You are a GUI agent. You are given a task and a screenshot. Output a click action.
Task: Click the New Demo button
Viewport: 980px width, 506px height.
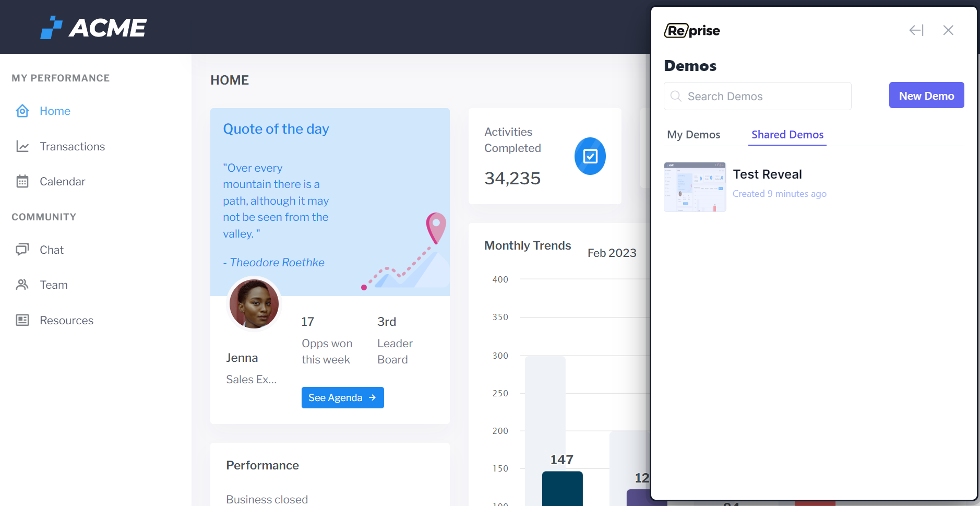click(926, 95)
